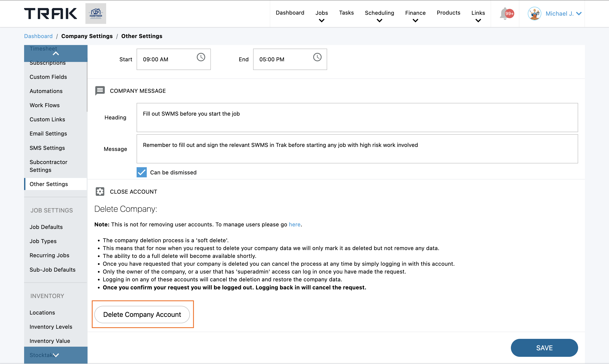Click Delete Company Account button
609x364 pixels.
point(142,315)
